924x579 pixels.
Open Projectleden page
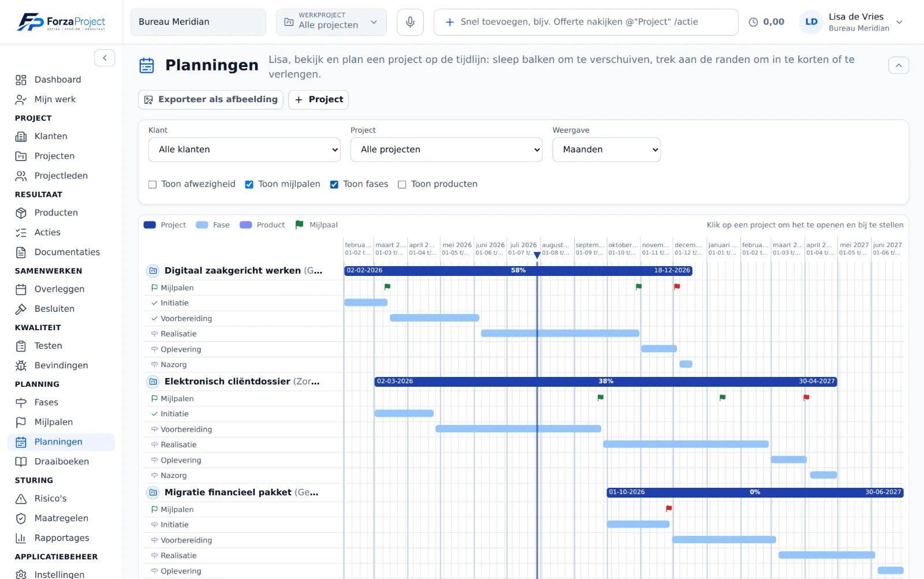(x=61, y=175)
